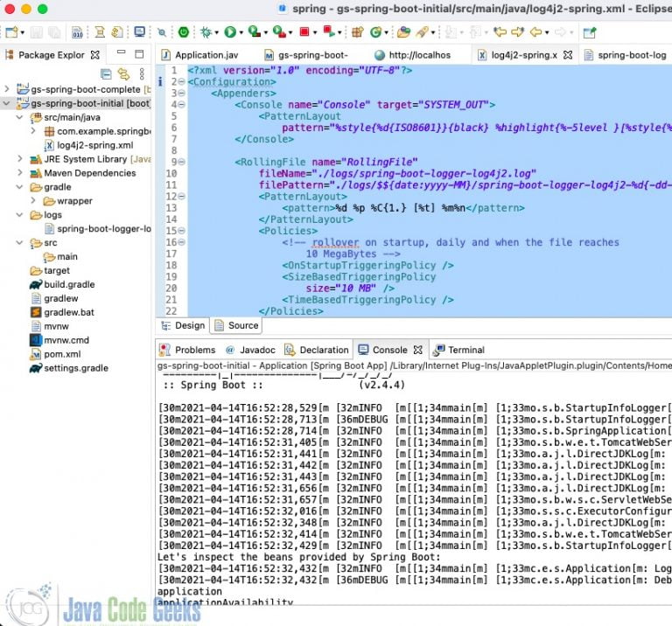Screen dimensions: 672x626
Task: Close the Console view tab
Action: click(x=418, y=350)
